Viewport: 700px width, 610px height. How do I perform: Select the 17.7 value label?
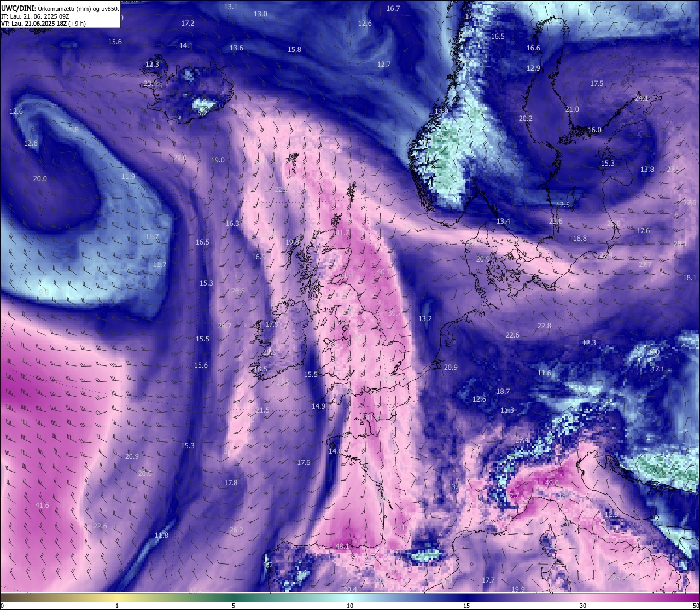click(x=488, y=580)
